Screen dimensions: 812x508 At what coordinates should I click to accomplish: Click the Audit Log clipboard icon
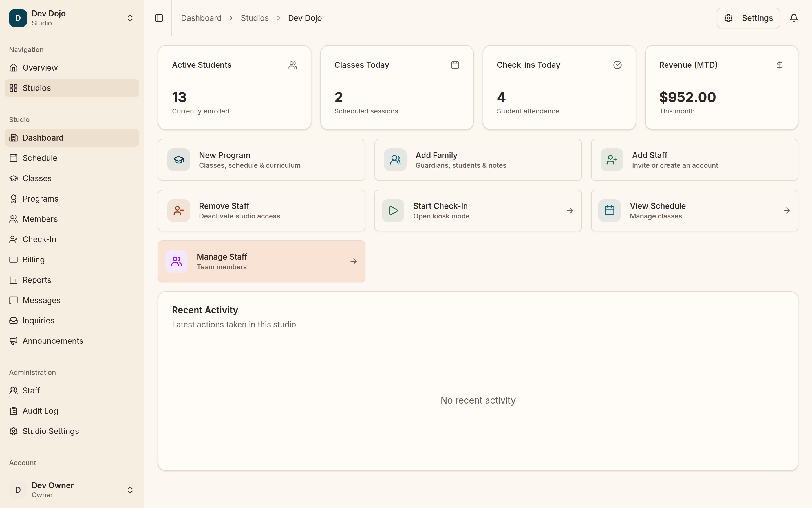[14, 411]
